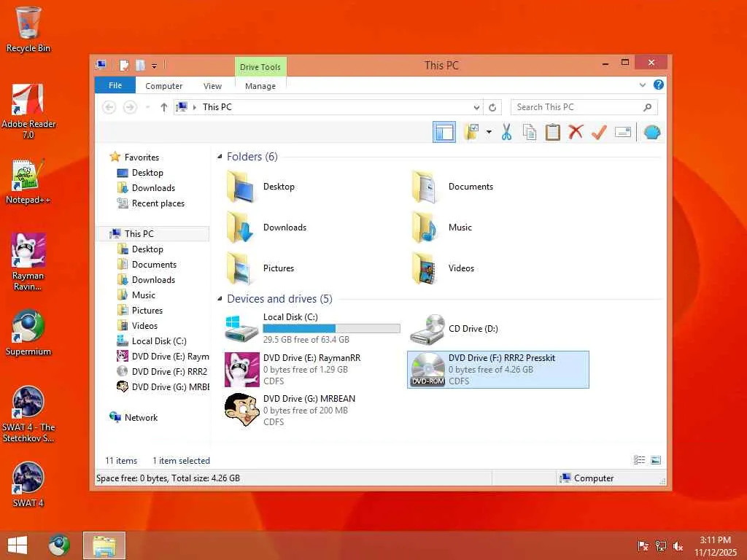Viewport: 747px width, 560px height.
Task: Click the Action Center flag tray icon
Action: [x=643, y=546]
